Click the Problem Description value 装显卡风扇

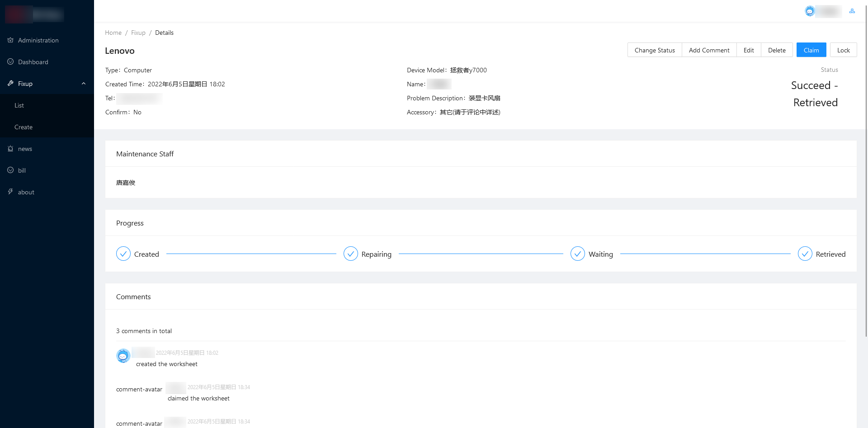[x=484, y=98]
